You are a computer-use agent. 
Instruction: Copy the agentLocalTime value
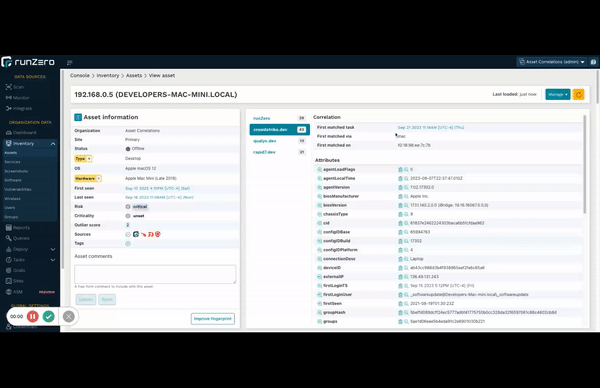click(400, 178)
